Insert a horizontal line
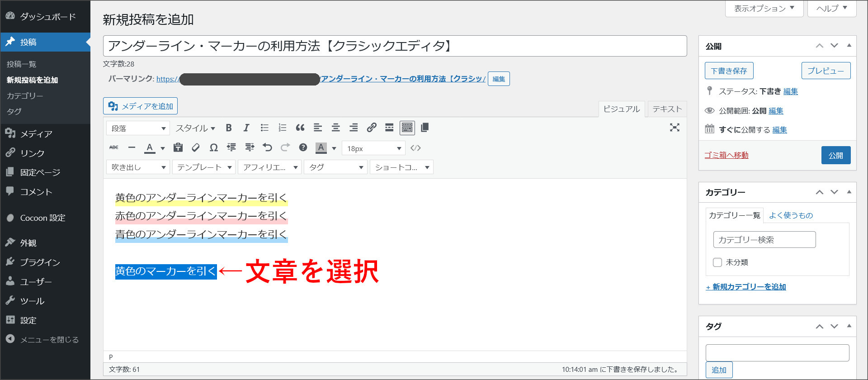868x380 pixels. 132,147
